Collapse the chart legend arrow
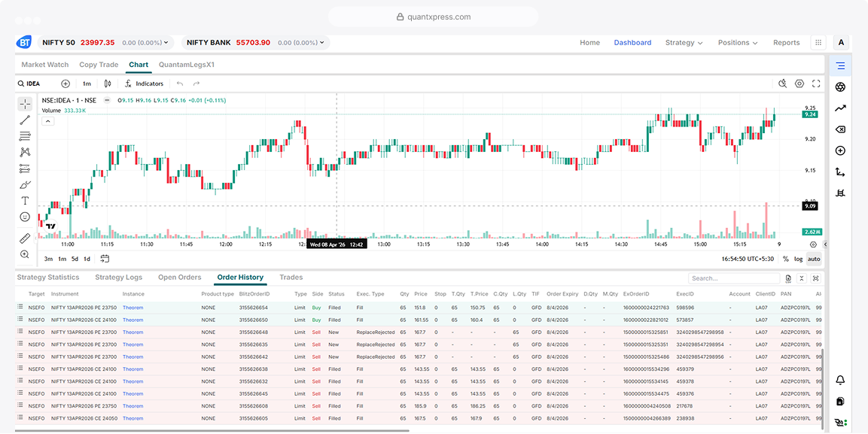 pyautogui.click(x=47, y=120)
